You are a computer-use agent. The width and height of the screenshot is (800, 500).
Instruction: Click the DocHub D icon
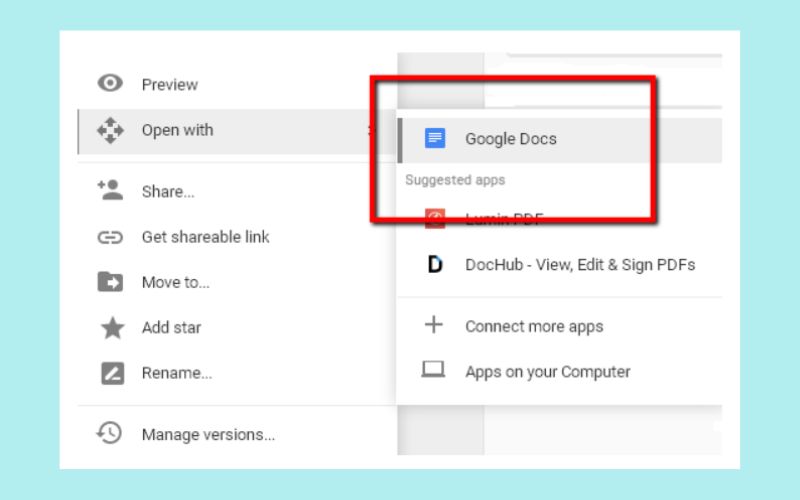(x=435, y=264)
